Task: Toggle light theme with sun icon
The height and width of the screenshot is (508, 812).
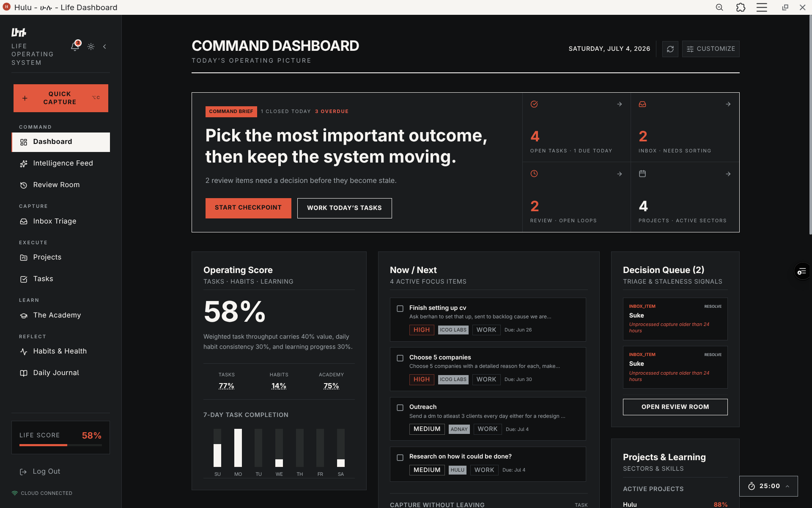Action: pyautogui.click(x=91, y=47)
